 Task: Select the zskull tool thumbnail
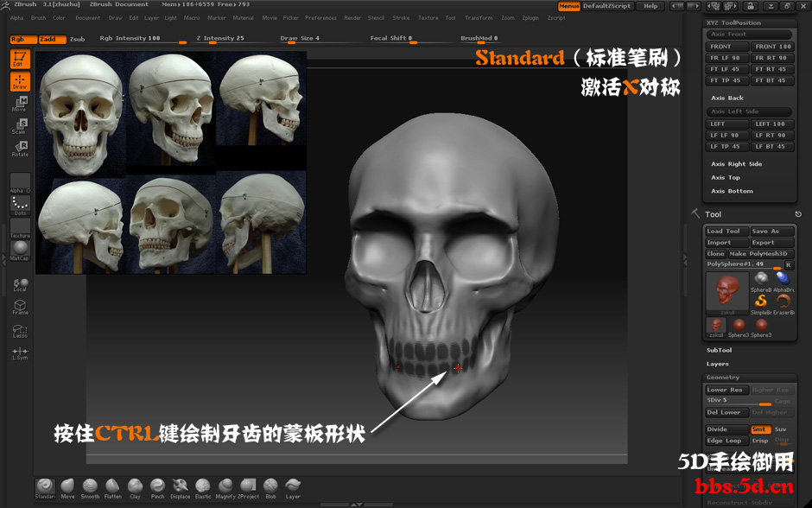click(x=727, y=293)
